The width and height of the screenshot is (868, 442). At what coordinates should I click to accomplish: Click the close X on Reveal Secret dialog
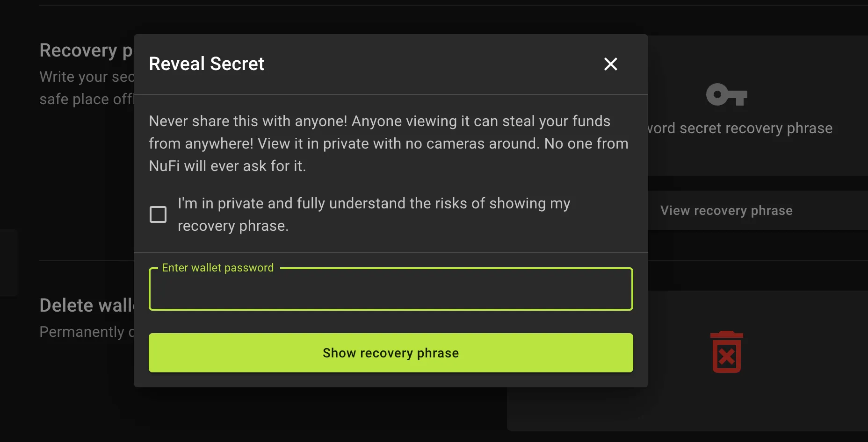coord(610,64)
